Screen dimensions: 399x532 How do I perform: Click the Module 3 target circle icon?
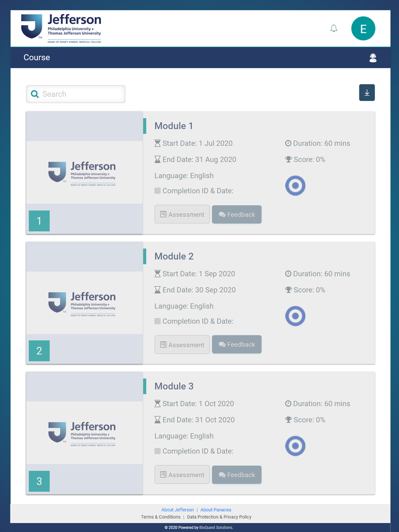click(295, 446)
